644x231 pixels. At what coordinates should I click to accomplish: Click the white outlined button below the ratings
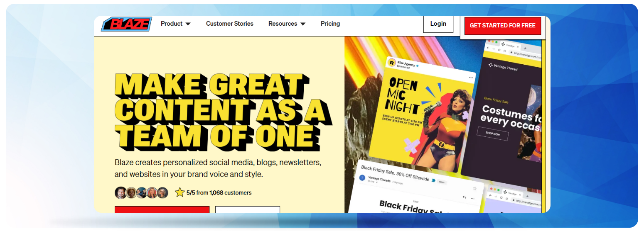click(247, 209)
